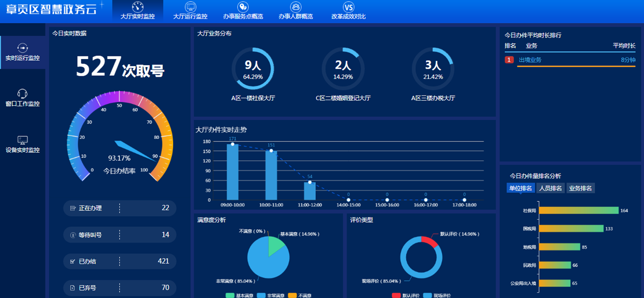
Task: Click the VS icon for 改革成效对比
Action: 348,7
